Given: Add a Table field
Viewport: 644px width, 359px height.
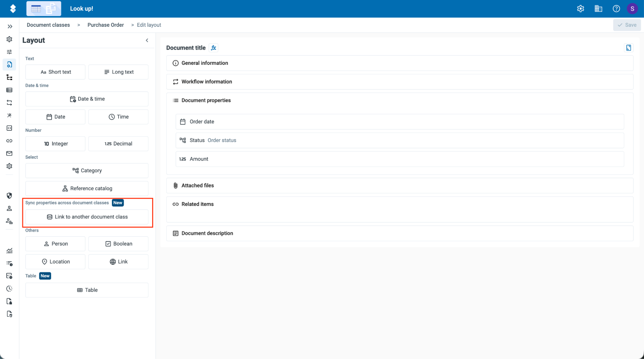Looking at the screenshot, I should point(87,290).
